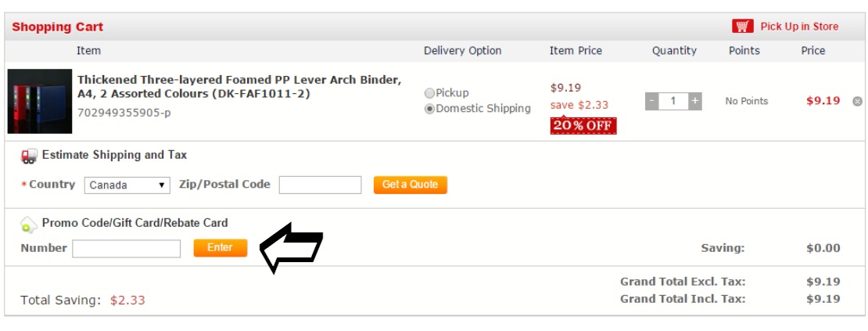Viewport: 868px width, 331px height.
Task: Click the red shopping cart icon
Action: [x=742, y=26]
